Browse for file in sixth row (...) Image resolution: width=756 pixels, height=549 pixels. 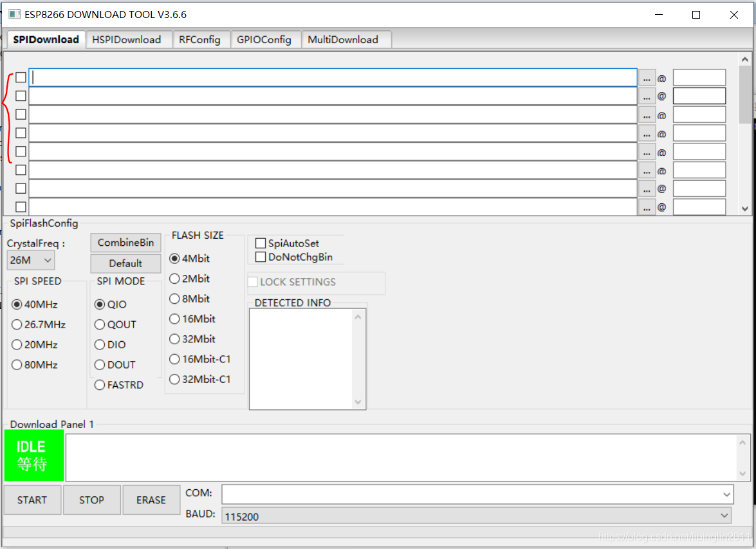[x=647, y=171]
